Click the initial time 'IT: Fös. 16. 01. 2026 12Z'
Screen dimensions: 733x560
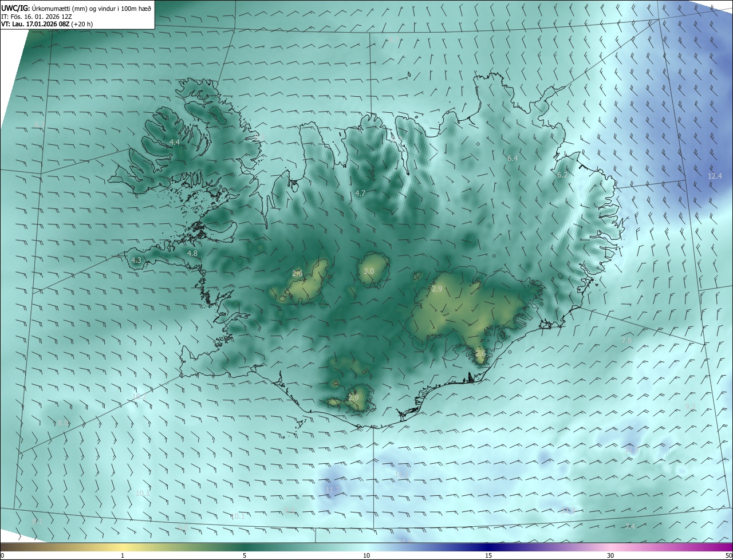point(37,17)
